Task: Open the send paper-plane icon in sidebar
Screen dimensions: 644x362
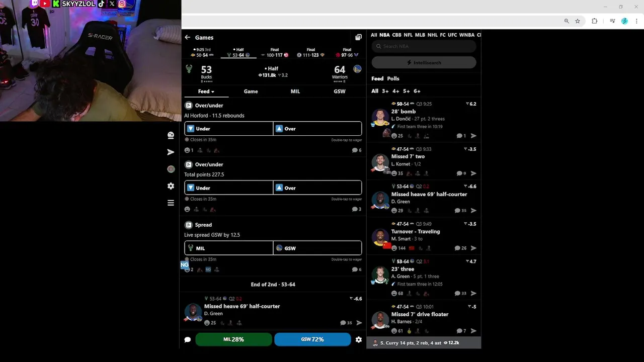Action: pyautogui.click(x=171, y=152)
